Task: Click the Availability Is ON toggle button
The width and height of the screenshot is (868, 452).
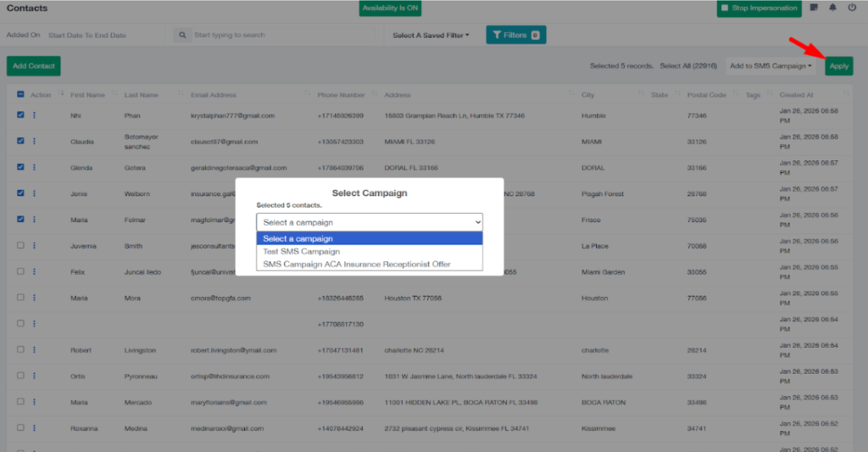Action: point(390,8)
